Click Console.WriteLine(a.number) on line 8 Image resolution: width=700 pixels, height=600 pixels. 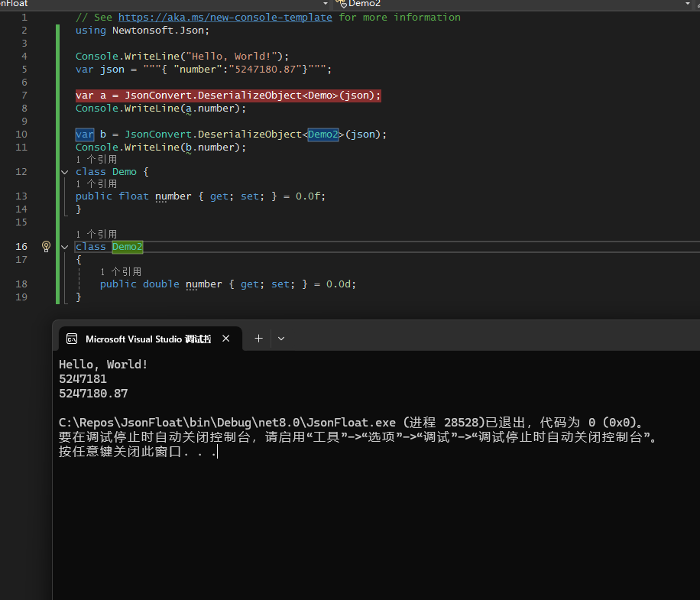(160, 109)
